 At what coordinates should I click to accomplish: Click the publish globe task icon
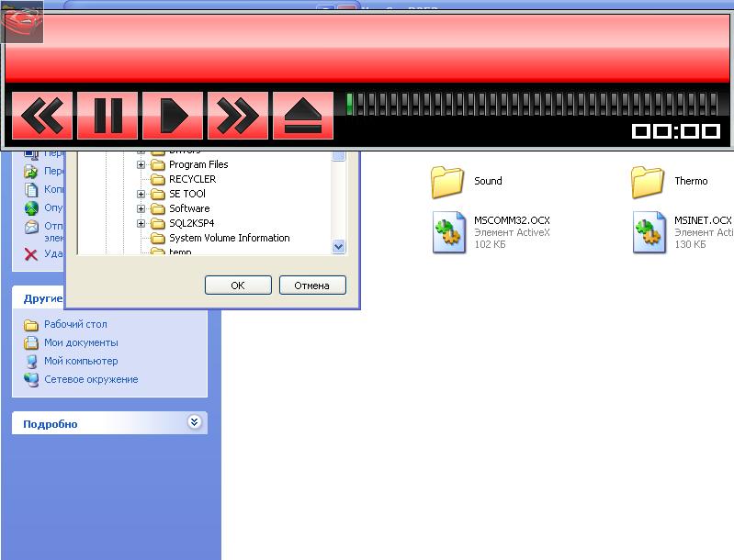pos(31,207)
